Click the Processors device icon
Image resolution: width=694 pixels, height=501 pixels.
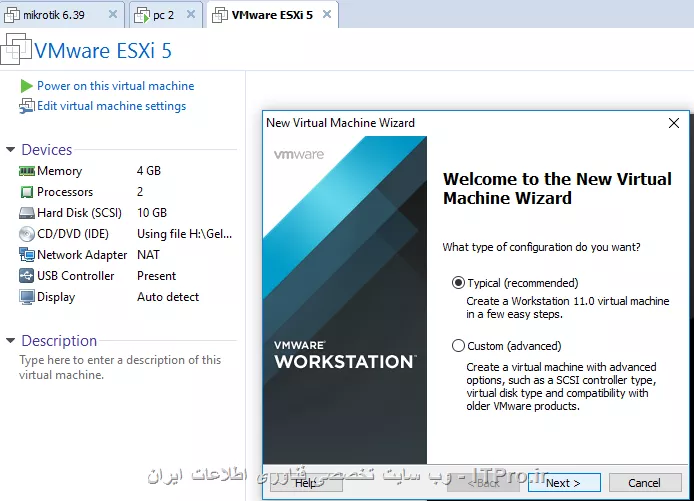27,192
